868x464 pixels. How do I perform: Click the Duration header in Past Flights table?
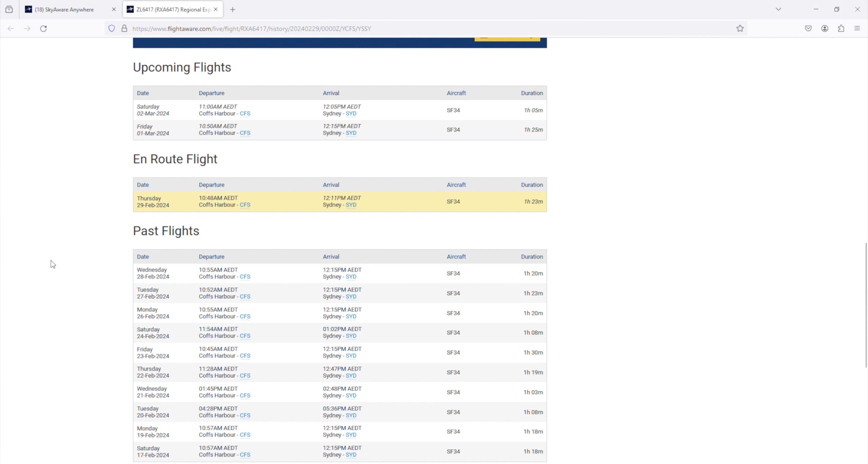coord(532,257)
